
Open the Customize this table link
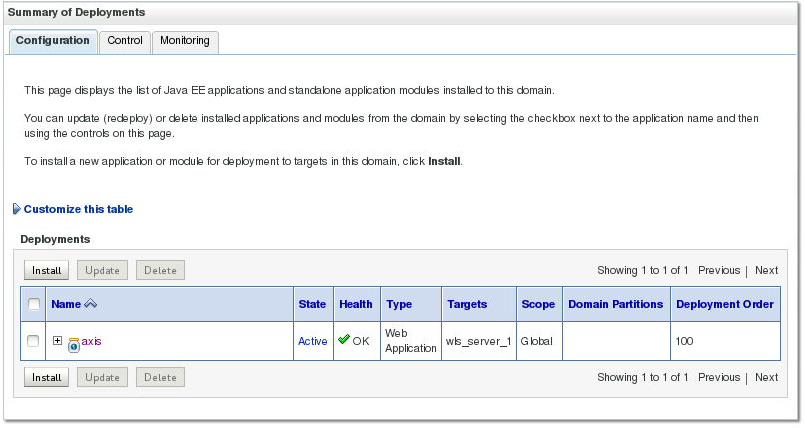click(x=78, y=209)
